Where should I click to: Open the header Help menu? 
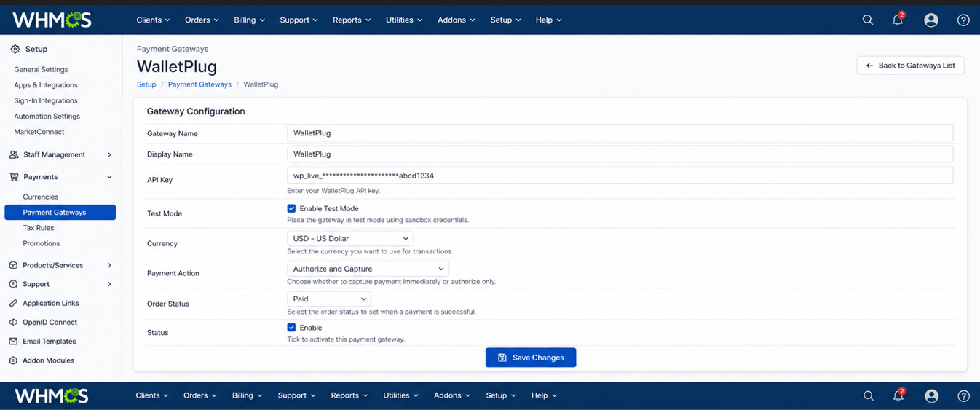[548, 20]
